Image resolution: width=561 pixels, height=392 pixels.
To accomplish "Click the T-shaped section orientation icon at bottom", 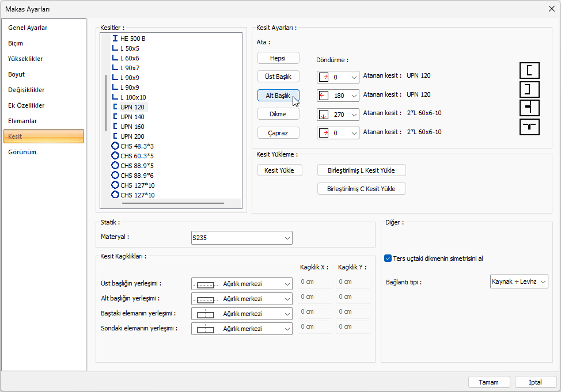I will point(529,127).
